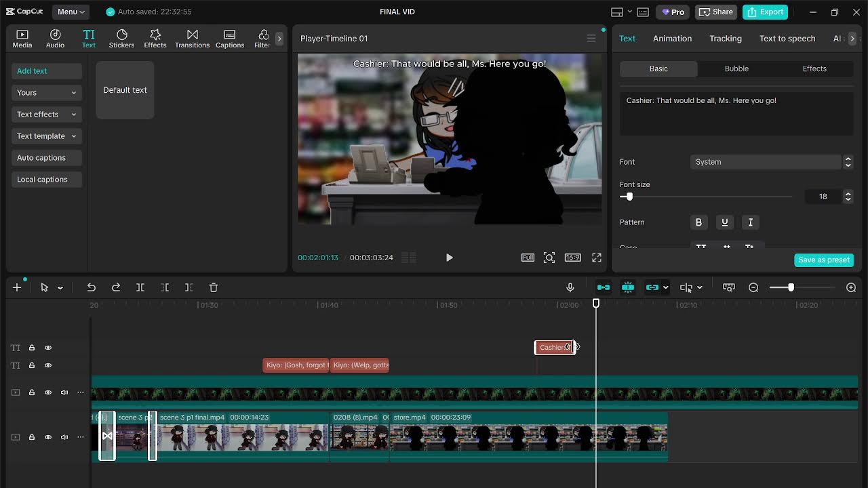The height and width of the screenshot is (488, 868).
Task: Click the Export button
Action: coord(765,12)
